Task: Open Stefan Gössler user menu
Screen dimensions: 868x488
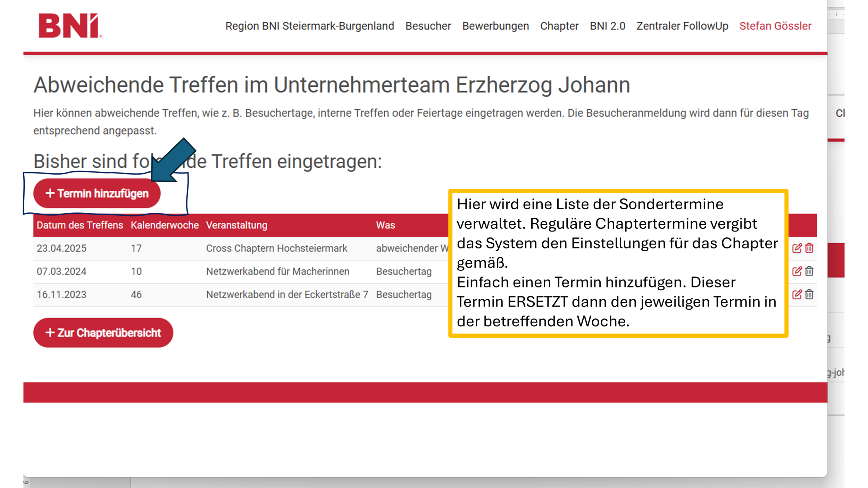Action: 775,26
